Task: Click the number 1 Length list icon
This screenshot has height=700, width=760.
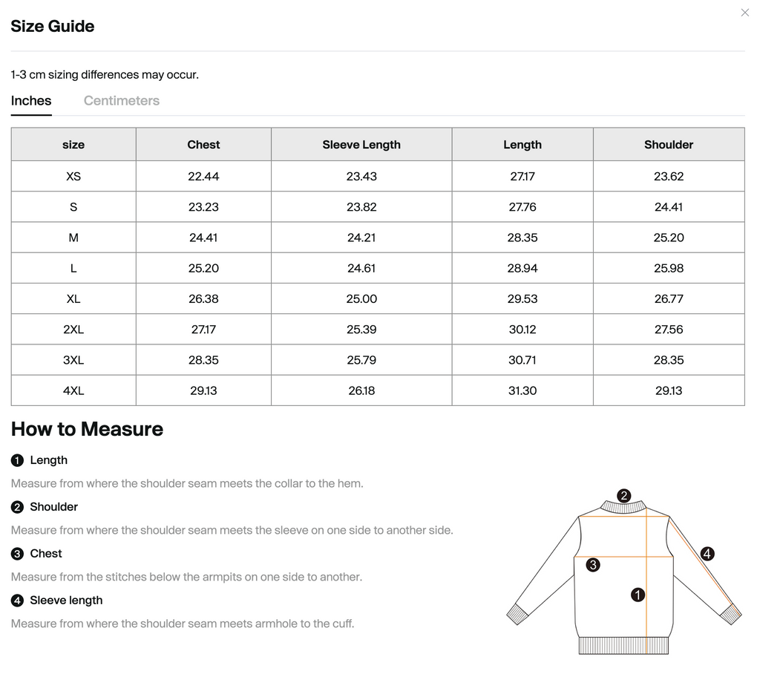Action: (x=18, y=460)
